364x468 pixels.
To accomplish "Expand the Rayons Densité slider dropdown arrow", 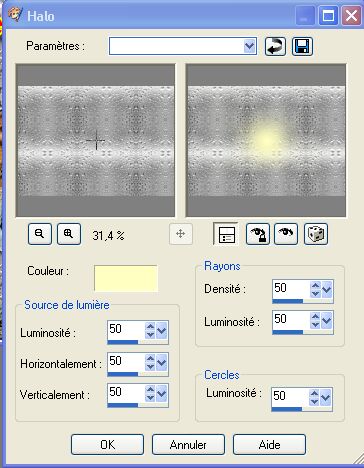I will [327, 289].
